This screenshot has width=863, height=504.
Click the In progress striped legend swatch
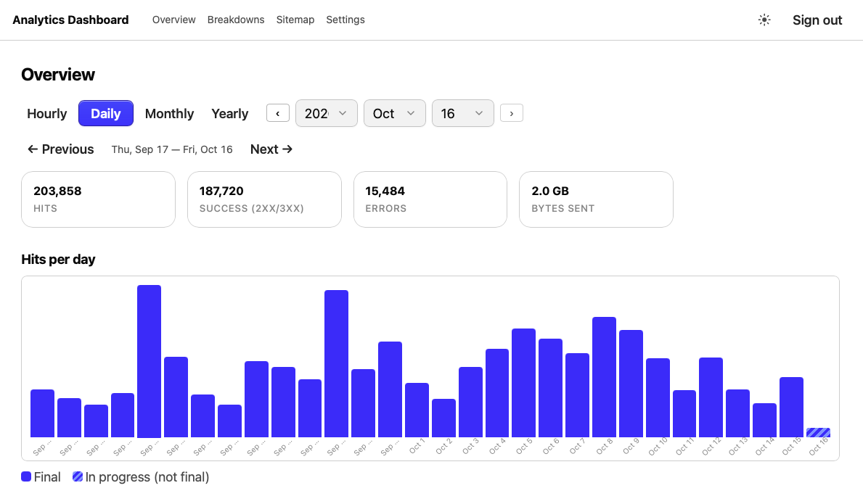(x=78, y=476)
